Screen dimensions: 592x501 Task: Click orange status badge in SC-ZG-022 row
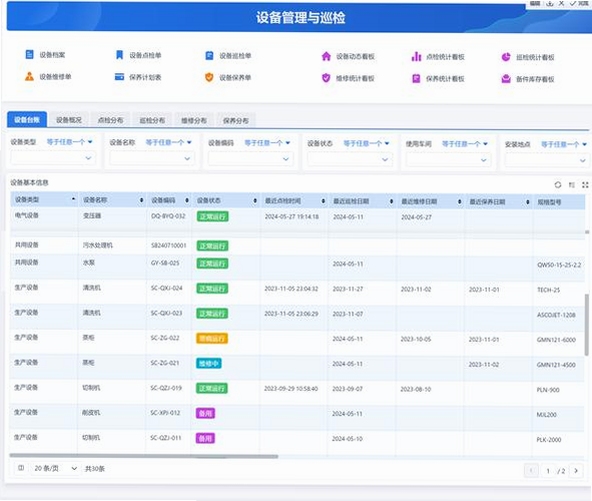coord(212,339)
